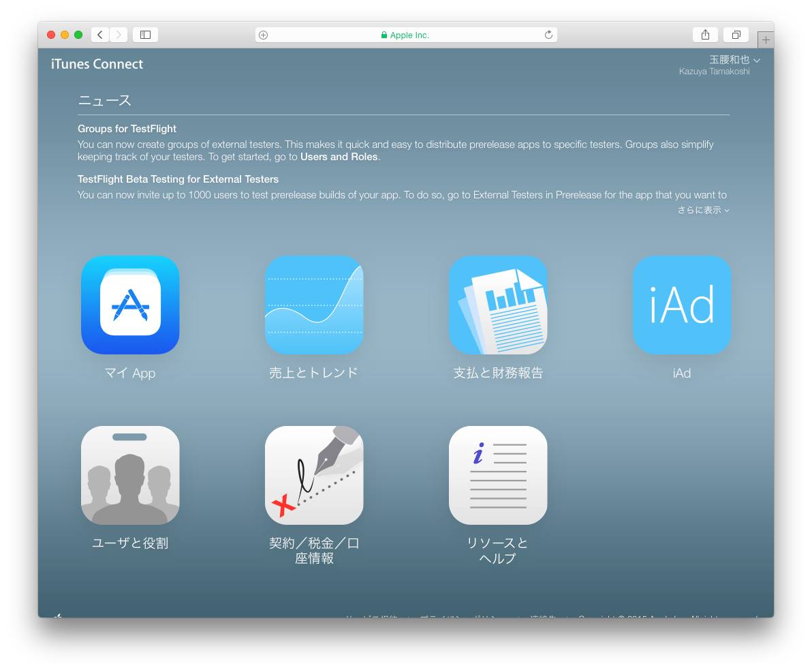Viewport: 812px width, 672px height.
Task: Click the Safari sidebar toggle button
Action: pos(145,34)
